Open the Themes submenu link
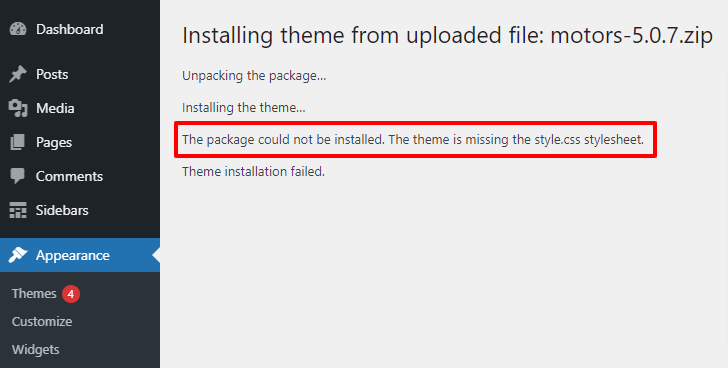Image resolution: width=728 pixels, height=368 pixels. coord(34,294)
